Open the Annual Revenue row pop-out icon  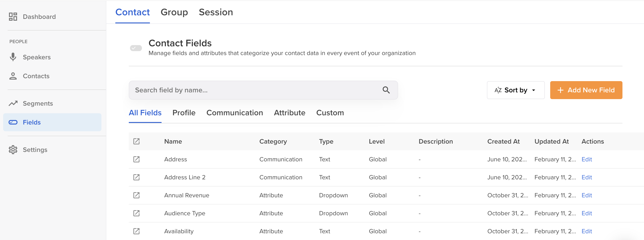pyautogui.click(x=136, y=195)
